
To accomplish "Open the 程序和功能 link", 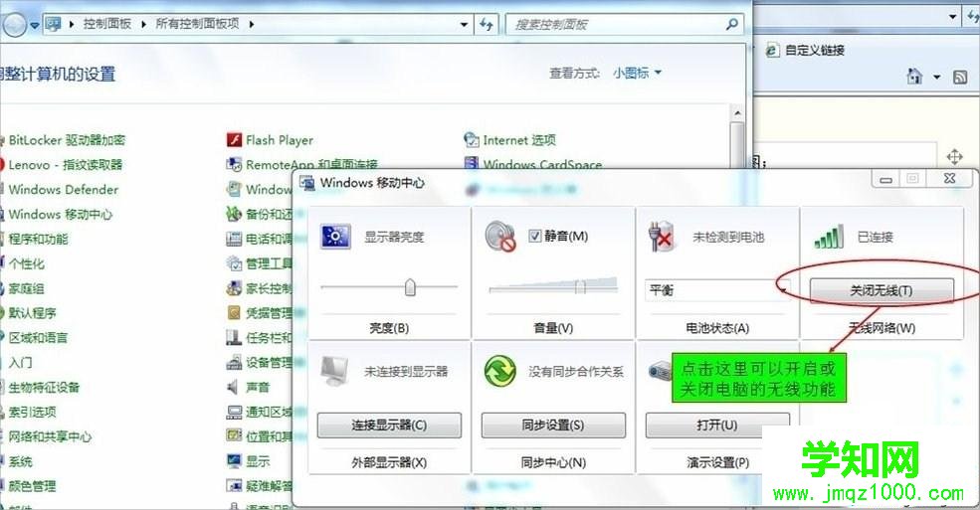I will 38,239.
